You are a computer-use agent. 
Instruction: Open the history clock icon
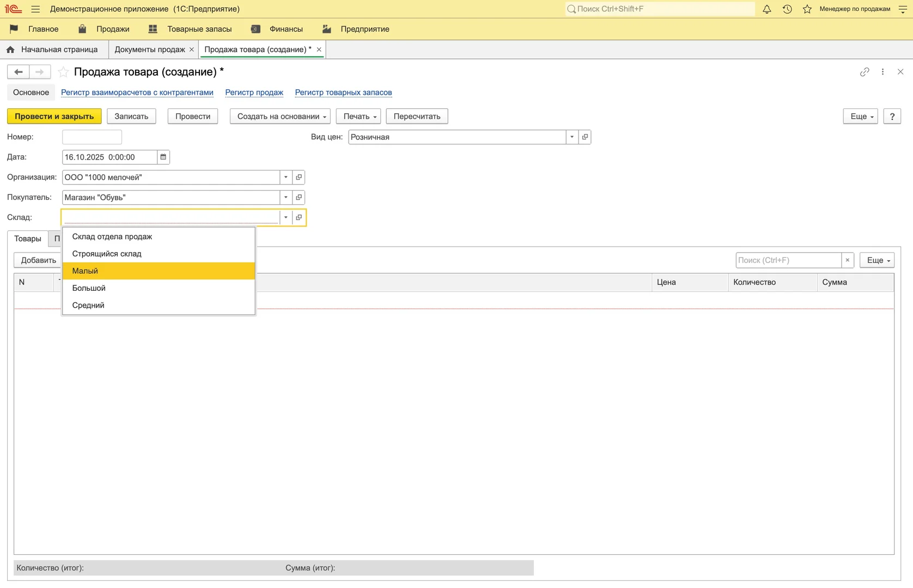coord(787,9)
